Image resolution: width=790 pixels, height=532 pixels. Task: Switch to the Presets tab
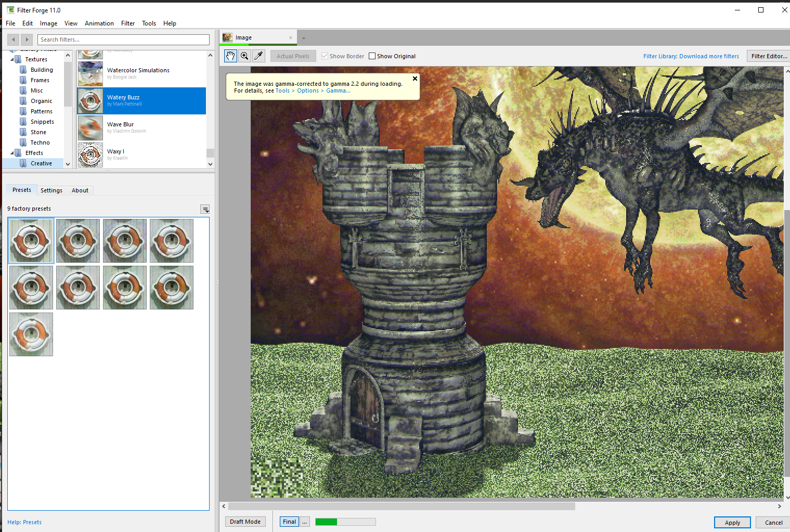coord(22,190)
